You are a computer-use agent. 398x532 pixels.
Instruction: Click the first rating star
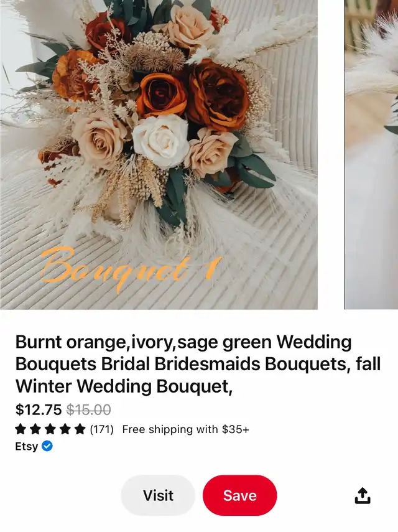[x=21, y=429]
